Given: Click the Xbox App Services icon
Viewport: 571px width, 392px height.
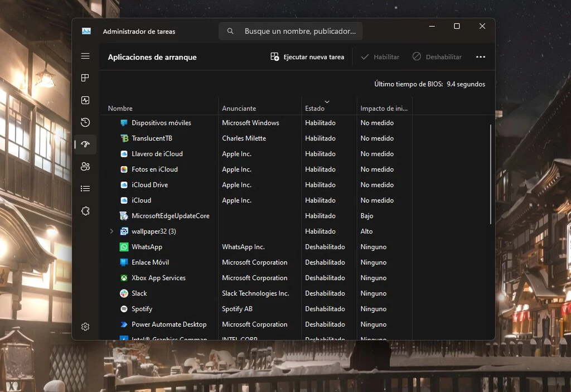Looking at the screenshot, I should tap(124, 278).
